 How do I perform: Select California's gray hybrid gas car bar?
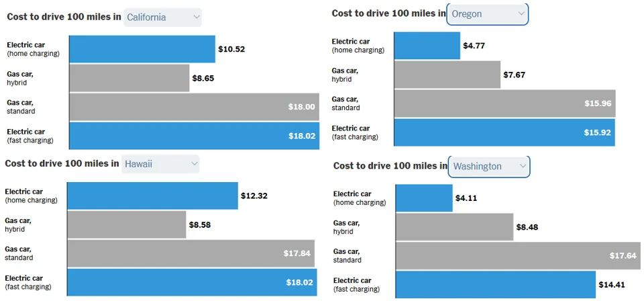point(129,78)
